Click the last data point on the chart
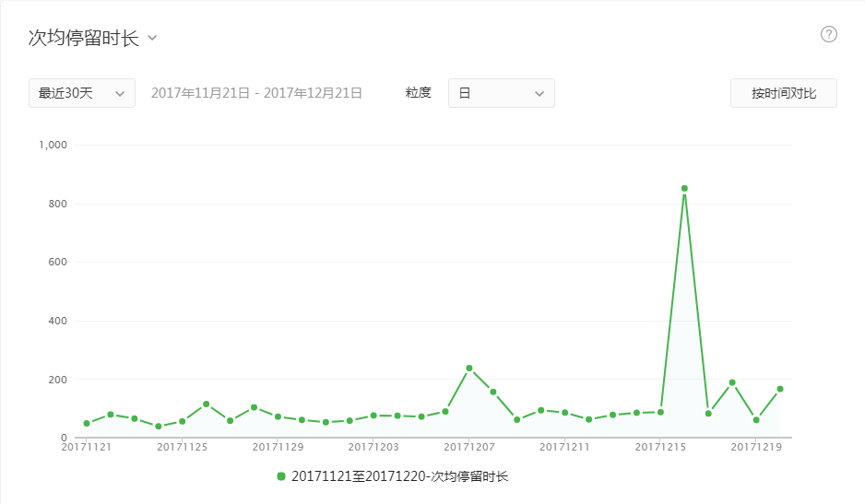 point(780,389)
